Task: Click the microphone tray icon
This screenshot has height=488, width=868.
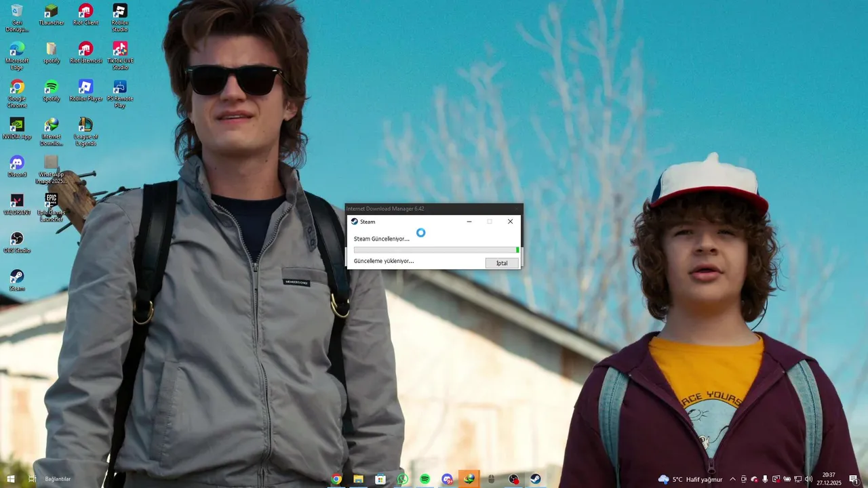Action: tap(765, 479)
